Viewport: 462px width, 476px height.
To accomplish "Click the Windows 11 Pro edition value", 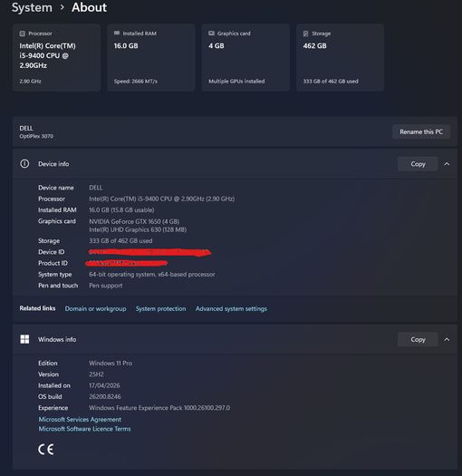I will [x=111, y=363].
